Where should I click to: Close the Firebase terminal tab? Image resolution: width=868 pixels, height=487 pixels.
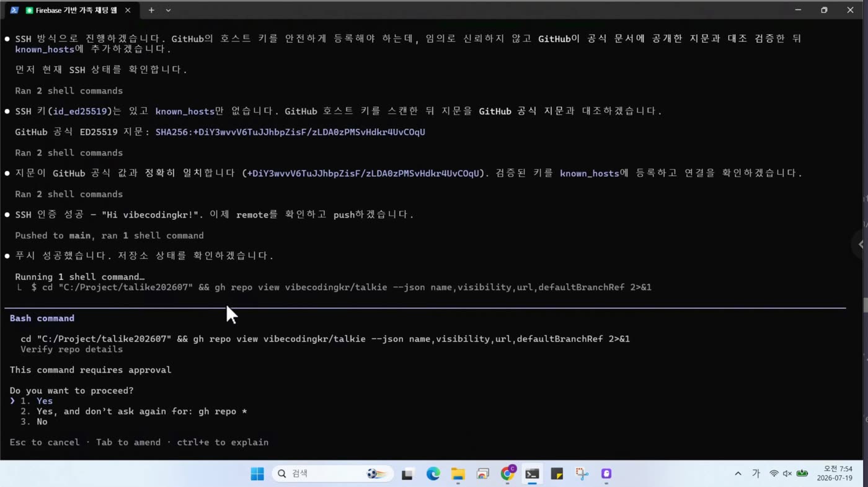128,11
